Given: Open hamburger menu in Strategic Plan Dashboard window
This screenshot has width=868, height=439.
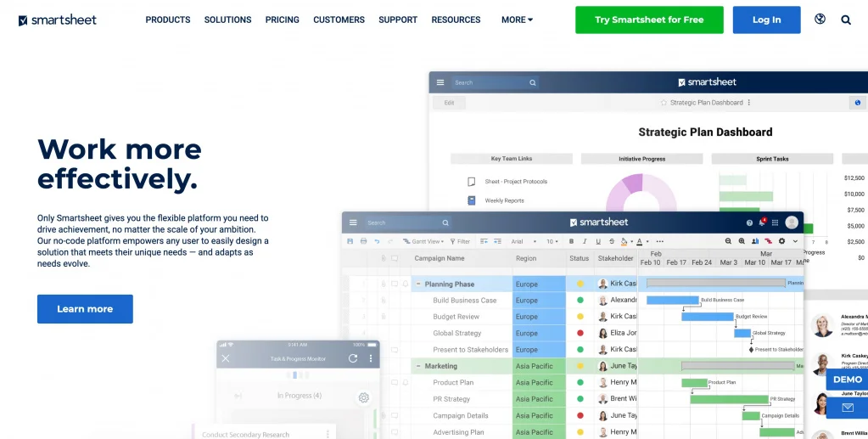Looking at the screenshot, I should pyautogui.click(x=440, y=82).
